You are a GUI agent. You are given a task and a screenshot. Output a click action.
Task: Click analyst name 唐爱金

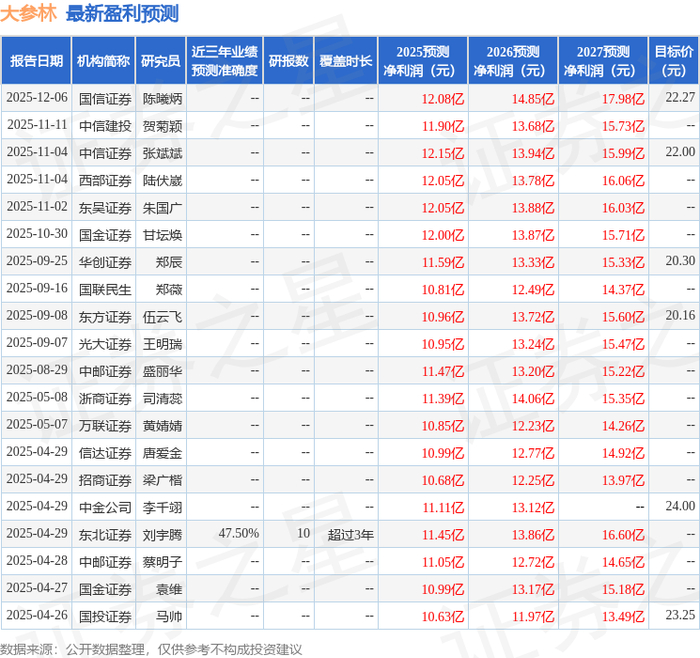(x=162, y=453)
